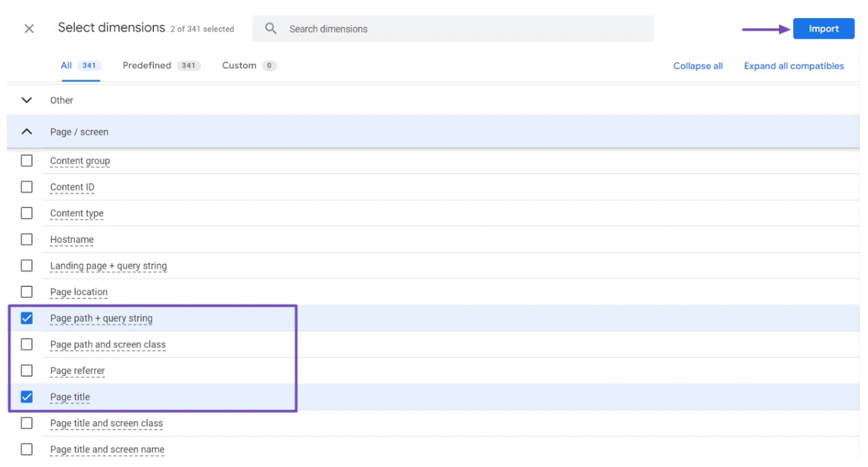
Task: Select Page location checkbox
Action: (27, 292)
